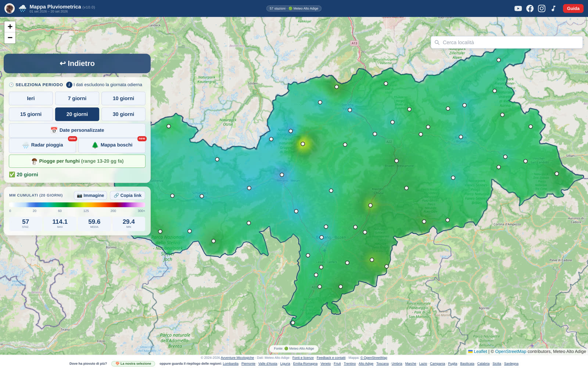Click the 59.6 MEDIA stat box
The height and width of the screenshot is (368, 588).
[x=94, y=223]
